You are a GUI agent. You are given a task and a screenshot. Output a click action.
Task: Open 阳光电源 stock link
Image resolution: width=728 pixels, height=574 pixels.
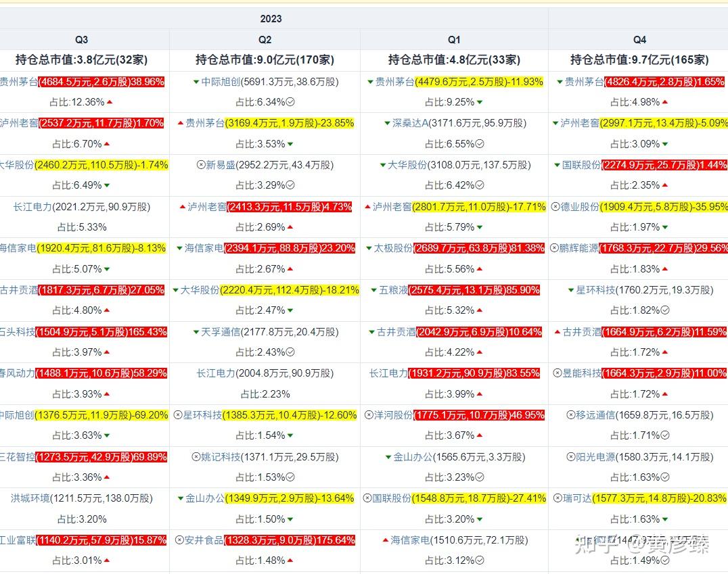pyautogui.click(x=595, y=457)
